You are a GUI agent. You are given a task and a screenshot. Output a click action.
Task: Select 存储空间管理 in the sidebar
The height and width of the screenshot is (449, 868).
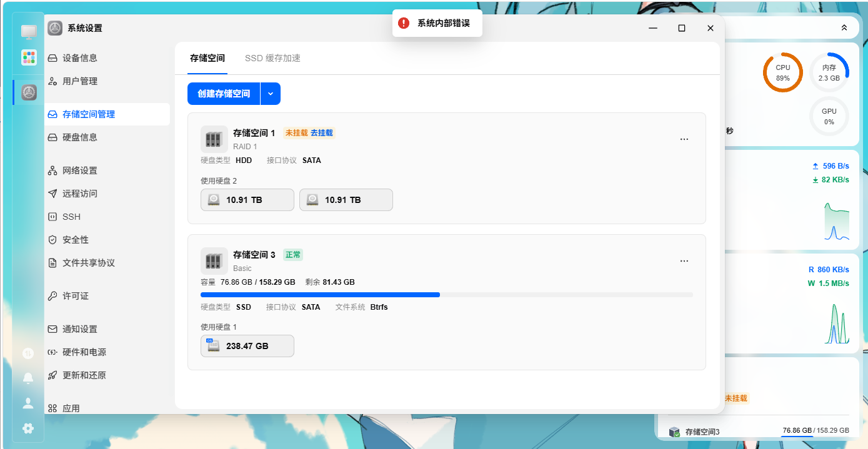[107, 114]
